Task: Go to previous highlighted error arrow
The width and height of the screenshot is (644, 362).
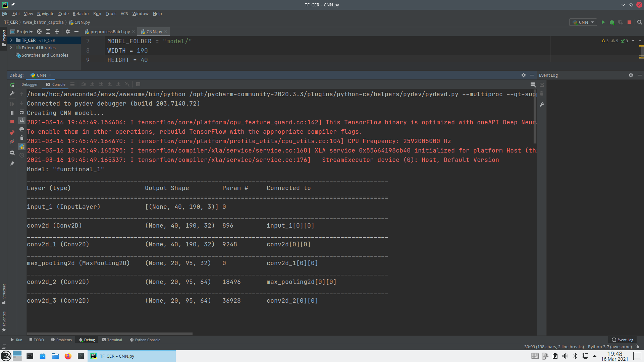Action: coord(633,41)
